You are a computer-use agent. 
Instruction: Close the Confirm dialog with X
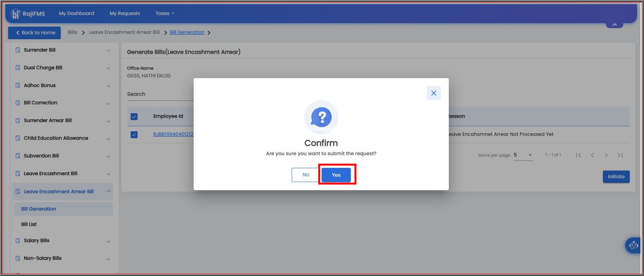[x=433, y=93]
